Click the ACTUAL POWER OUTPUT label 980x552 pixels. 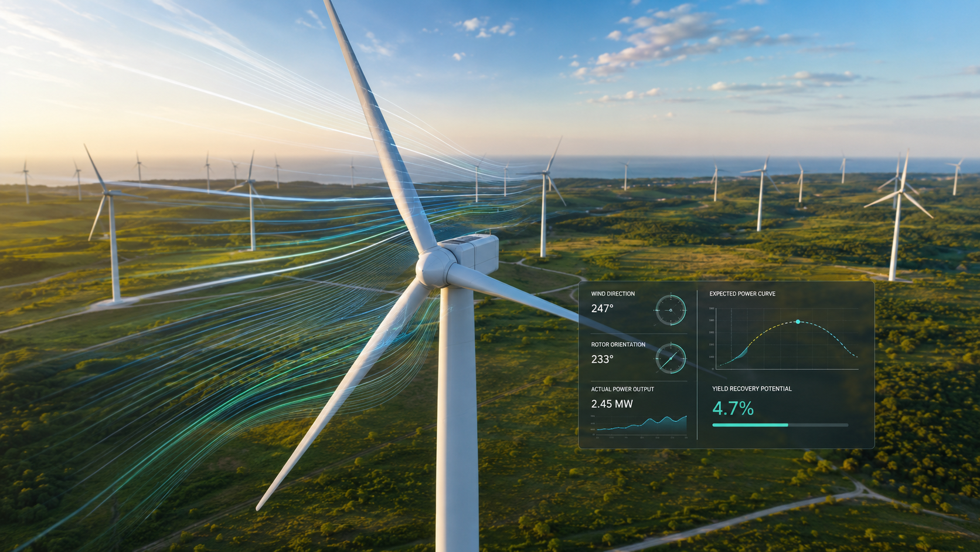(x=622, y=389)
